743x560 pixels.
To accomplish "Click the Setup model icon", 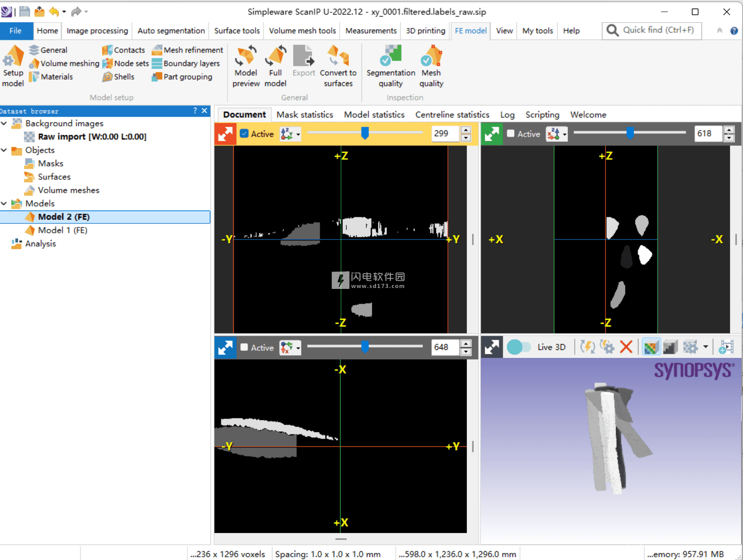I will pos(13,66).
